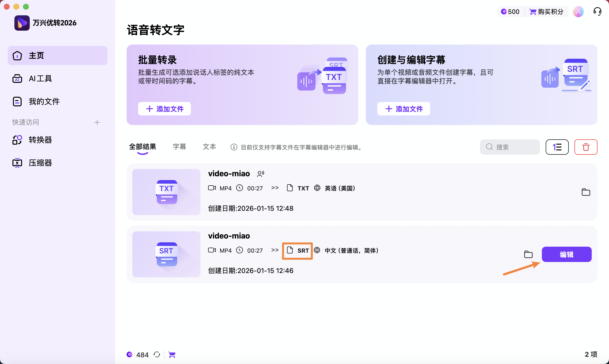Switch to the 字幕 results tab
Viewport: 609px width, 364px height.
[x=179, y=146]
